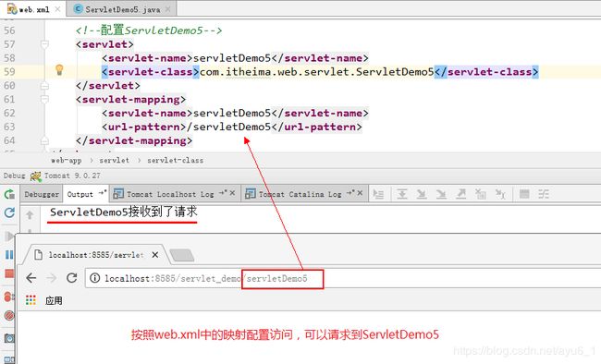Collapse the servlet-mapping fold on line 61
Image resolution: width=601 pixels, height=364 pixels.
click(45, 100)
